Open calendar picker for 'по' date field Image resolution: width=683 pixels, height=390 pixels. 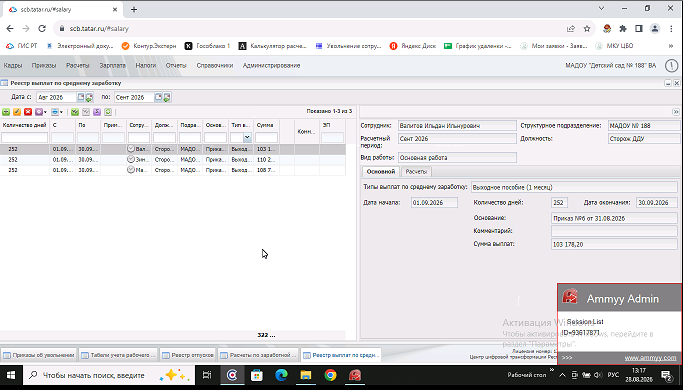tap(158, 97)
